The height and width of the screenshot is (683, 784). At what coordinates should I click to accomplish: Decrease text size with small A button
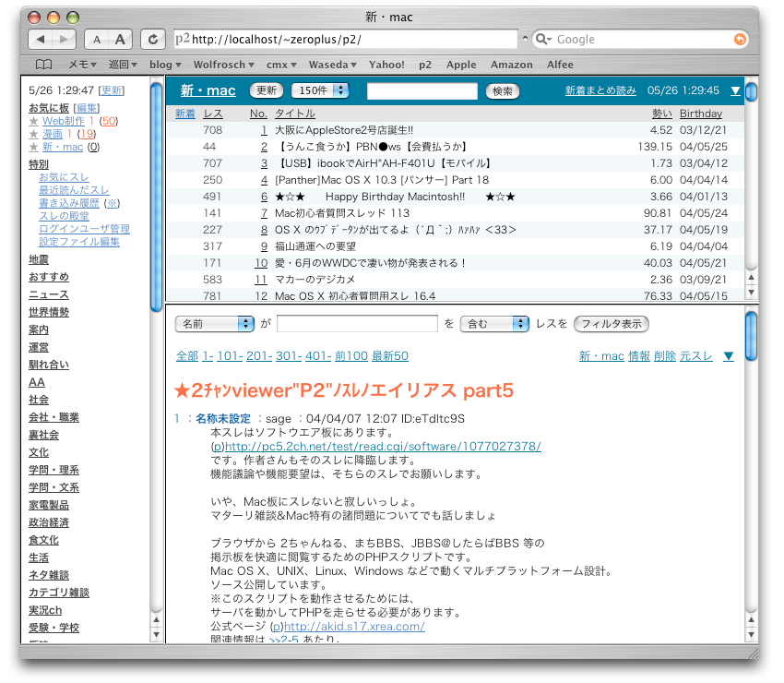tap(97, 40)
